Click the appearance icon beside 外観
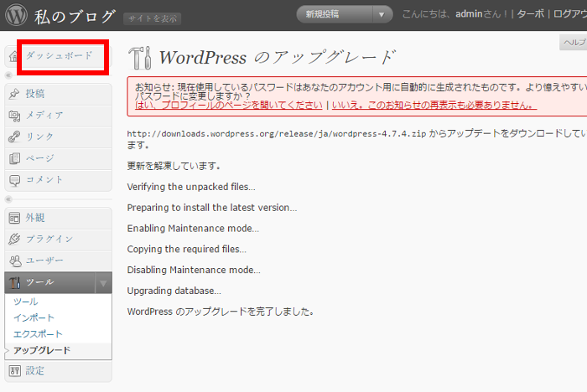This screenshot has height=392, width=587. tap(14, 218)
